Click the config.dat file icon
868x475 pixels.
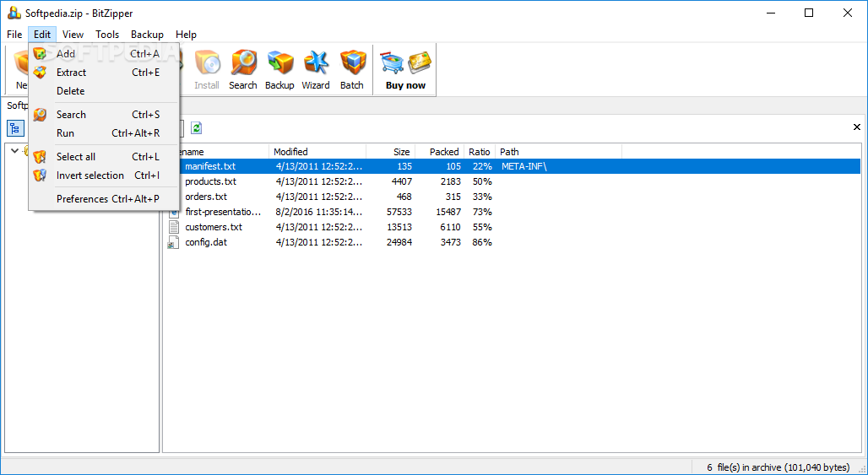(174, 242)
